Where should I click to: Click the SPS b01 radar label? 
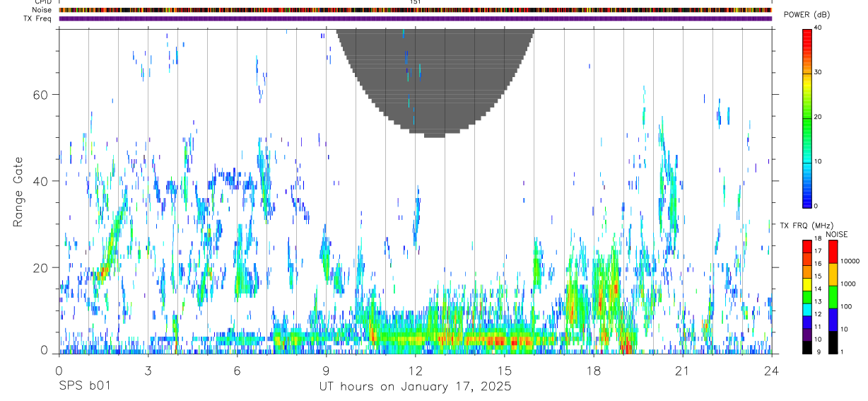coord(83,387)
